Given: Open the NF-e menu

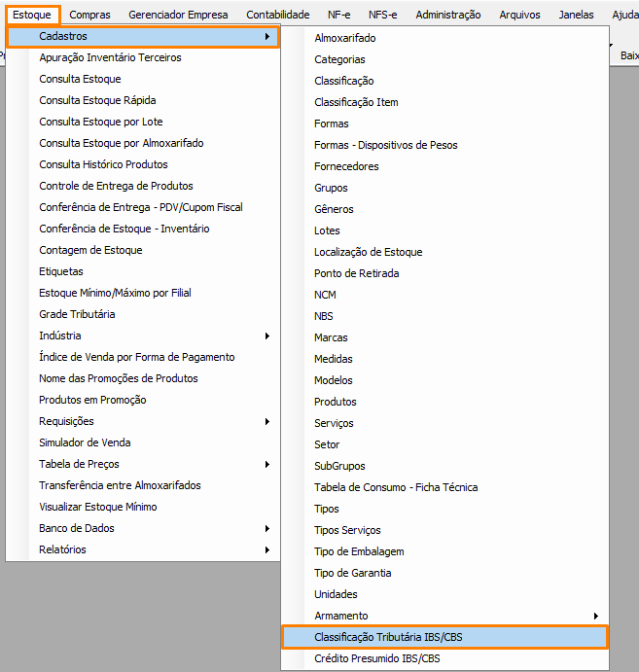Looking at the screenshot, I should tap(338, 15).
